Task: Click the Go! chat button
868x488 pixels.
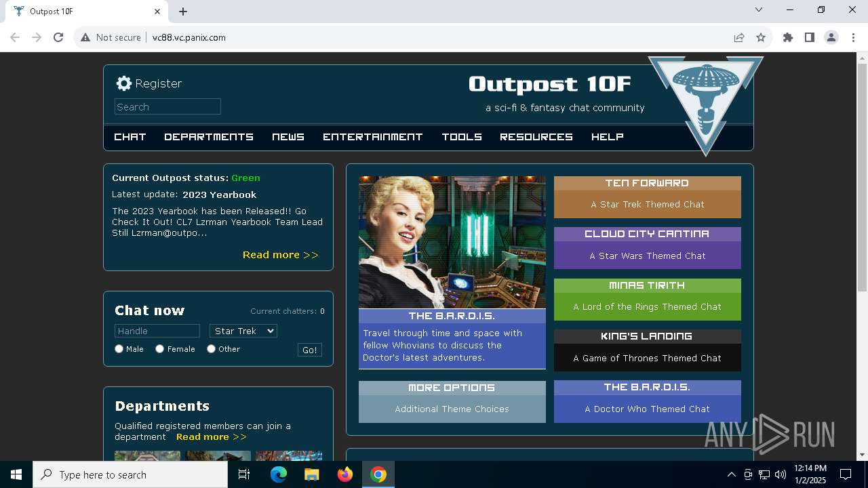Action: point(310,350)
